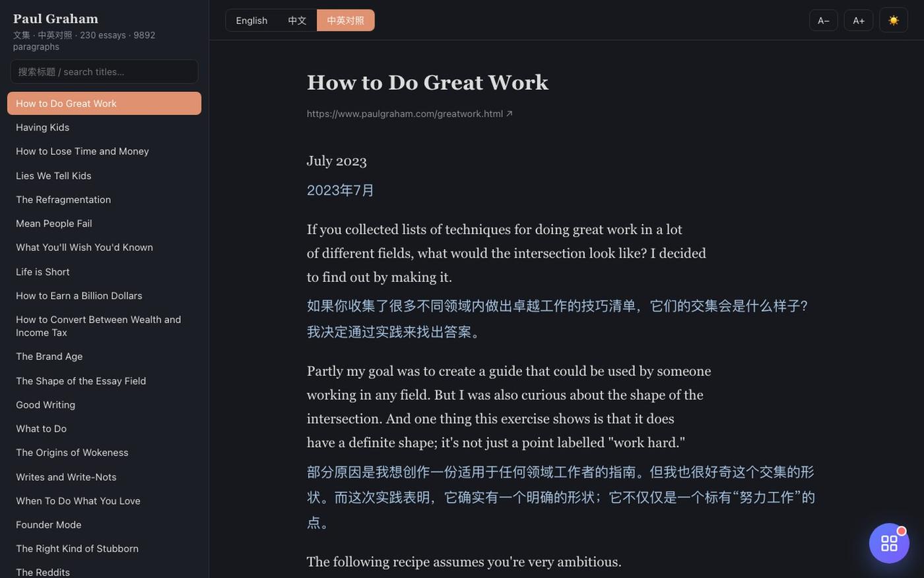The height and width of the screenshot is (578, 924).
Task: Open Lies We Tell Kids essay
Action: pos(104,176)
